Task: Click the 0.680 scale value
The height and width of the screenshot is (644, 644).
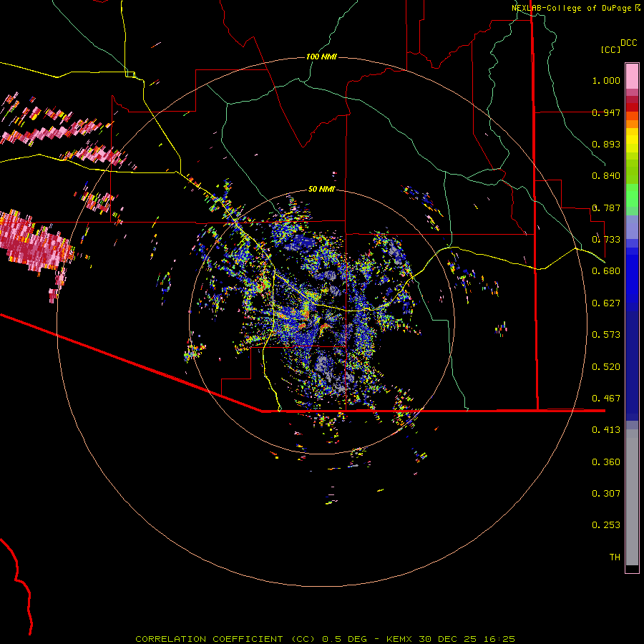Action: point(606,271)
